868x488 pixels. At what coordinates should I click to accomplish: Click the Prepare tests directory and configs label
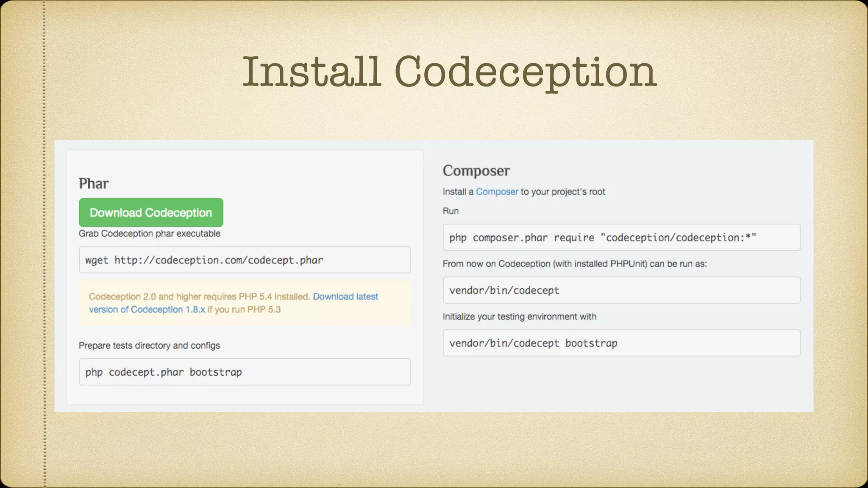[149, 345]
